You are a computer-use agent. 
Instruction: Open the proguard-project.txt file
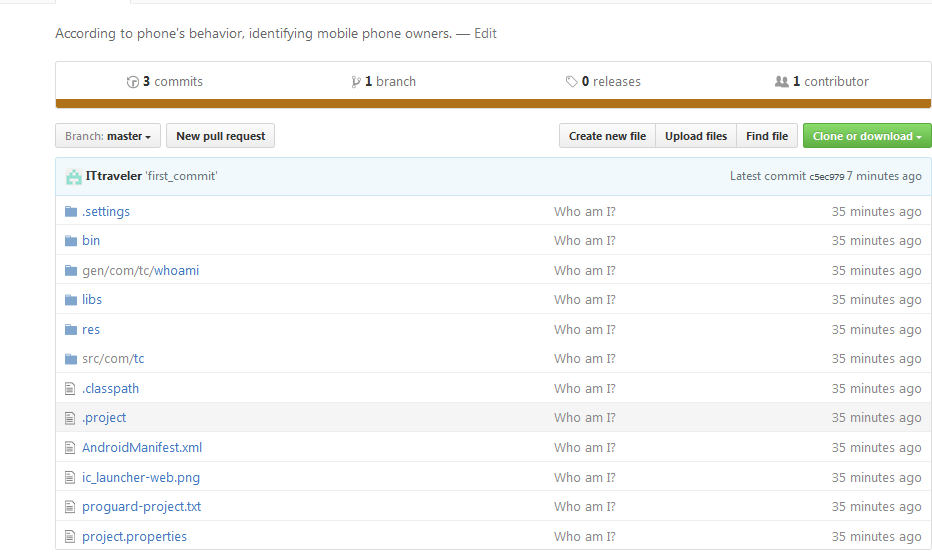point(141,506)
